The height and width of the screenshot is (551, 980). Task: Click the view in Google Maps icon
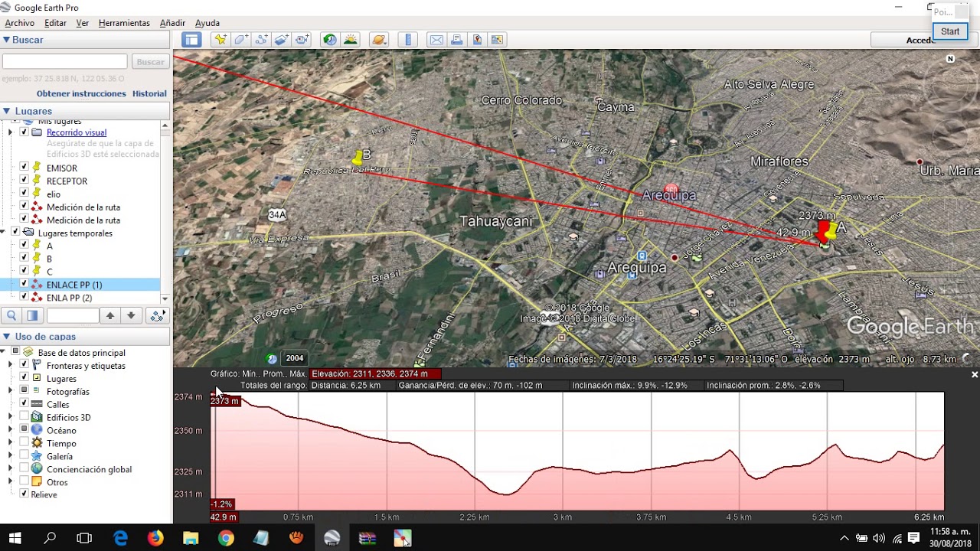click(x=477, y=40)
